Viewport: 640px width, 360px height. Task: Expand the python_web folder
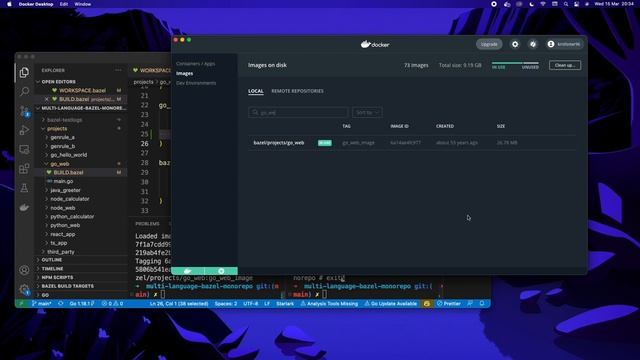coord(65,225)
